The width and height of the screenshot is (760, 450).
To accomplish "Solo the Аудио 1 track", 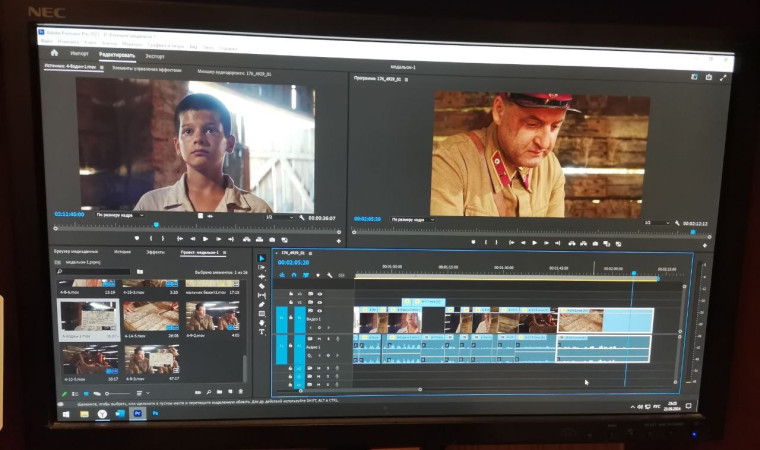I will pyautogui.click(x=328, y=338).
